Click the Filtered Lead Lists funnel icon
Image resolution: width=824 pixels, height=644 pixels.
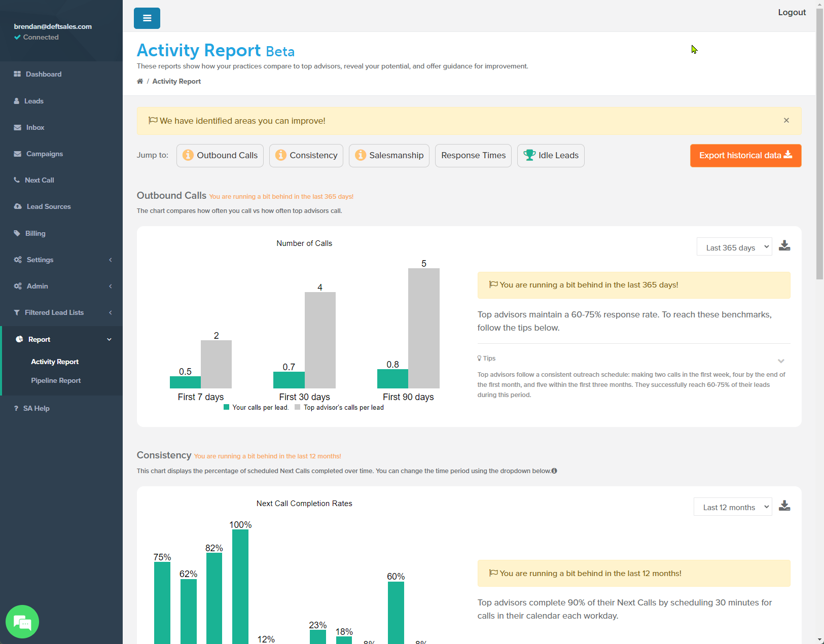pos(17,312)
